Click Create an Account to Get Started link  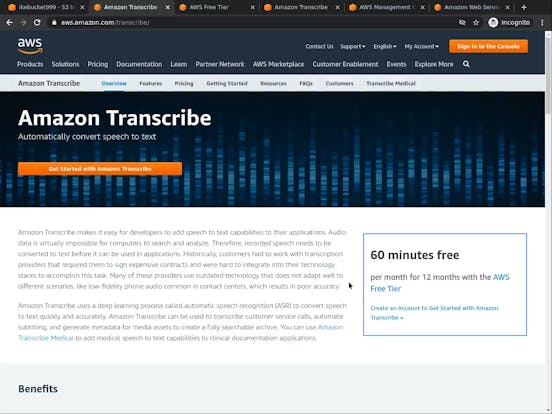(x=434, y=313)
